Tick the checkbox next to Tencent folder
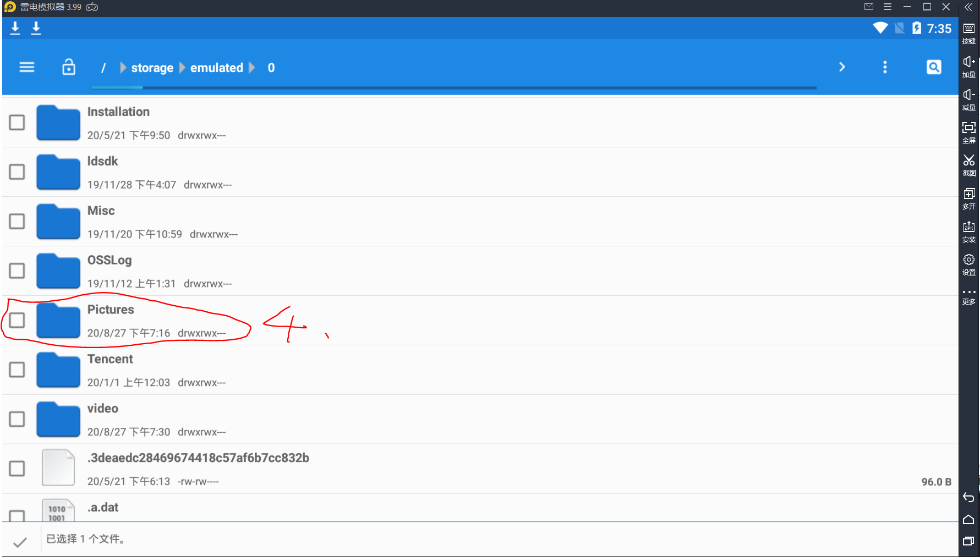 [x=17, y=370]
